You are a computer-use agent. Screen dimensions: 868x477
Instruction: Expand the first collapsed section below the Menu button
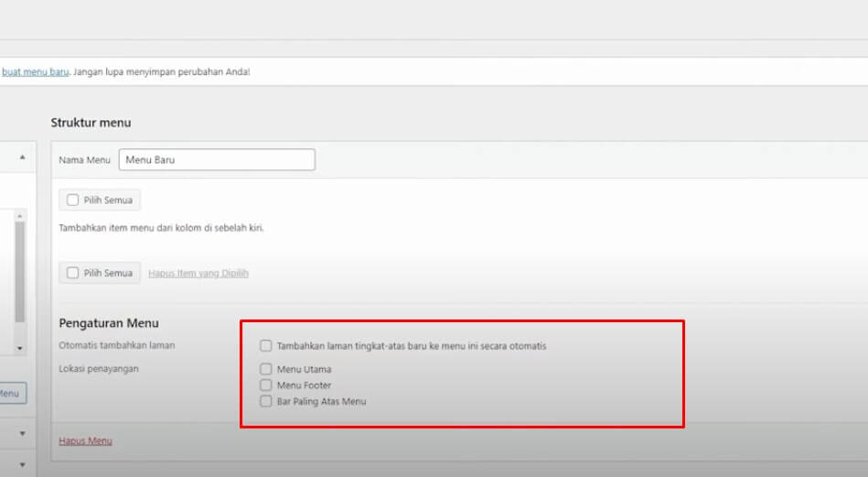click(x=22, y=433)
